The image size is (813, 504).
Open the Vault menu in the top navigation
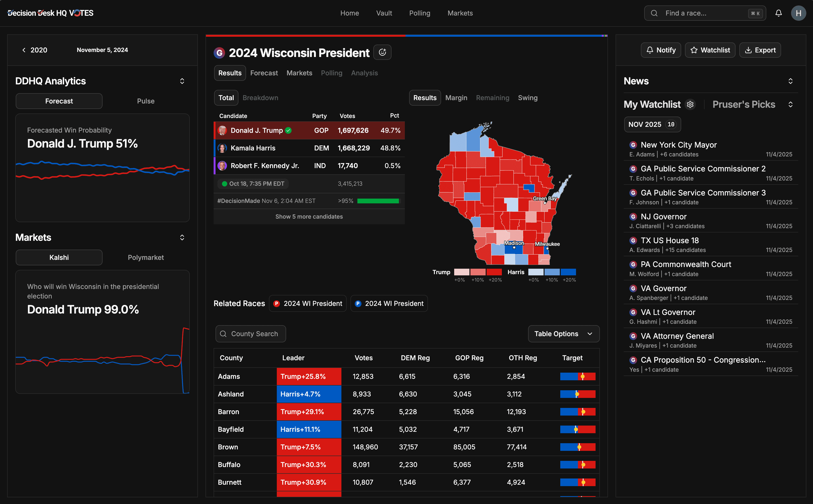(x=384, y=13)
